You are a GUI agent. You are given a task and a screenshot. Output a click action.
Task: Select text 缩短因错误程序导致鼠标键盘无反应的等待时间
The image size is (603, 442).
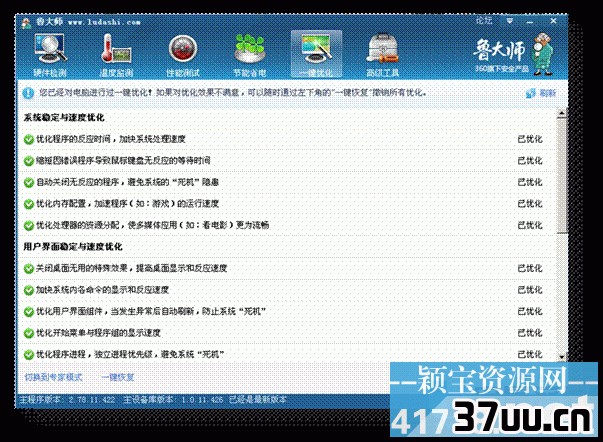click(123, 161)
